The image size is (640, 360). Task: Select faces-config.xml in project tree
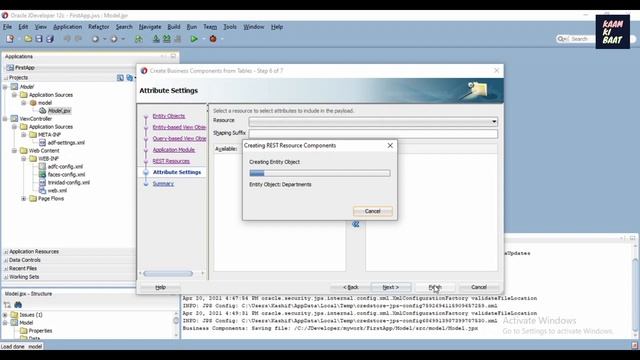click(x=66, y=175)
